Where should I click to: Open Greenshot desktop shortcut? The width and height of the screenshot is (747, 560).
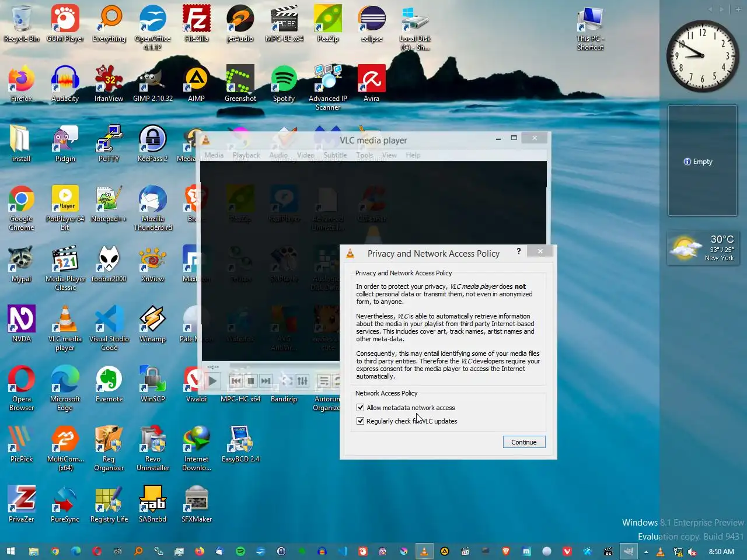click(240, 84)
